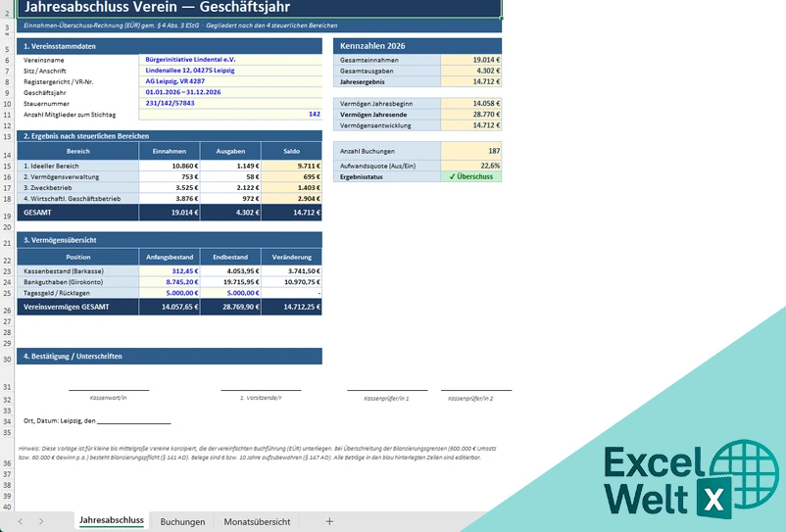Select the green '✓ Überschuss' status cell

pos(471,176)
